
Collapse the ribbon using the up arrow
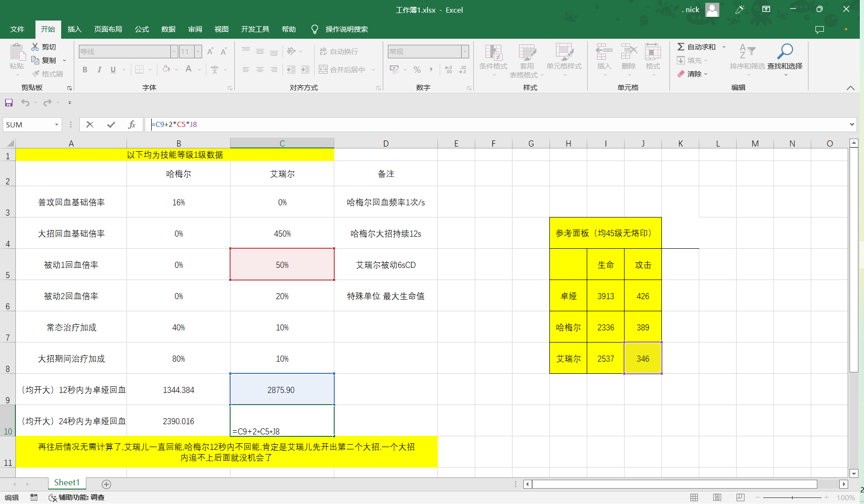point(850,88)
